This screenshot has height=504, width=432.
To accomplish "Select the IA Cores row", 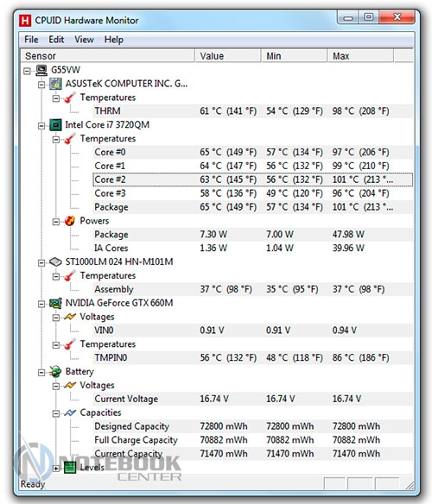I will tap(252, 249).
